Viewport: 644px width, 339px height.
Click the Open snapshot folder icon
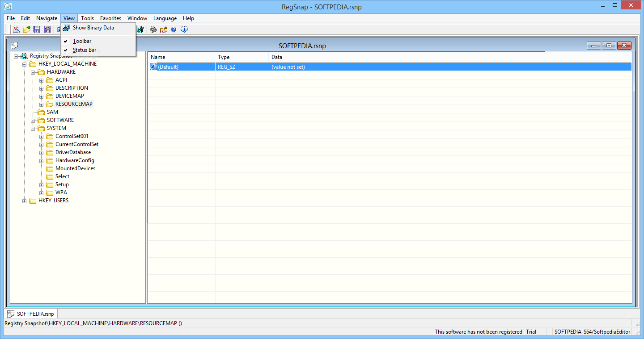27,29
